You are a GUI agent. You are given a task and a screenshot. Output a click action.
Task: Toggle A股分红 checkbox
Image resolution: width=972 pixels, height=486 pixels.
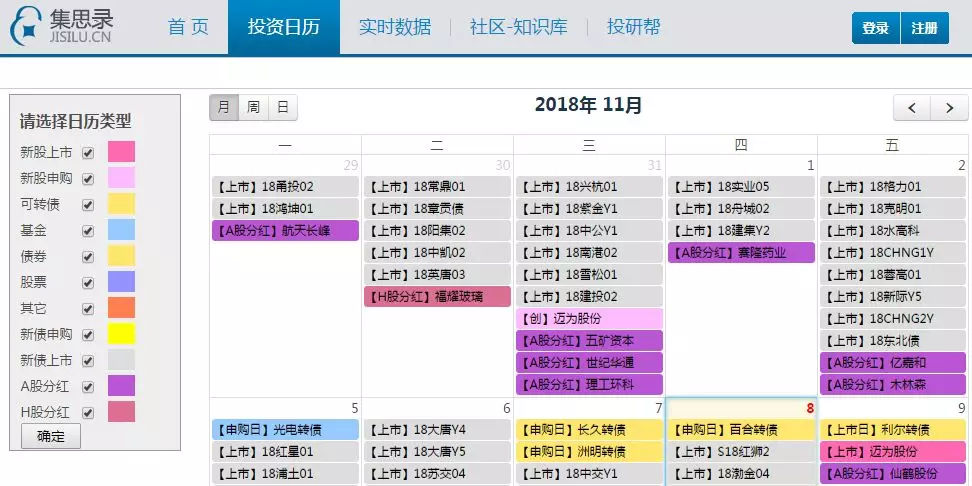tap(88, 387)
